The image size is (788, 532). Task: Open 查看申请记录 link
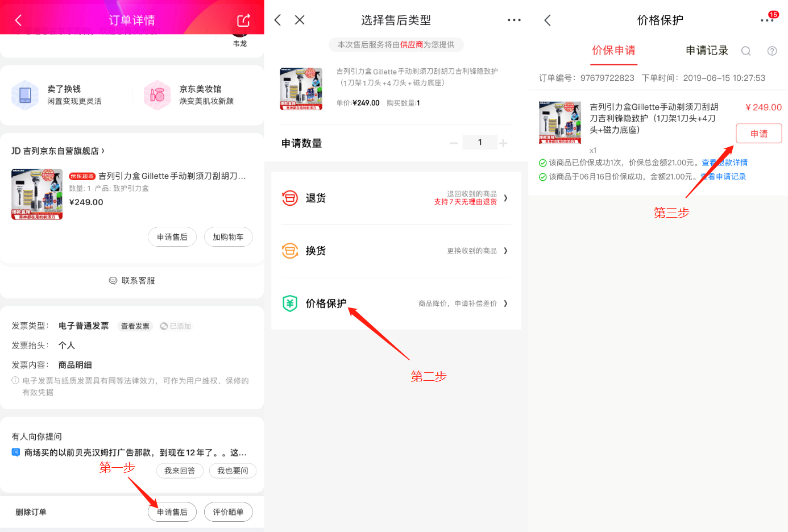click(x=723, y=177)
